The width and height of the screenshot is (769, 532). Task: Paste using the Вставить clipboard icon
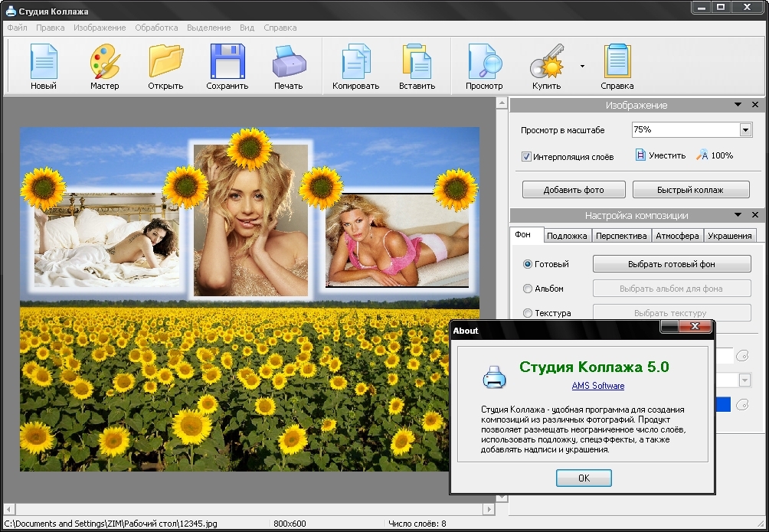click(x=417, y=62)
